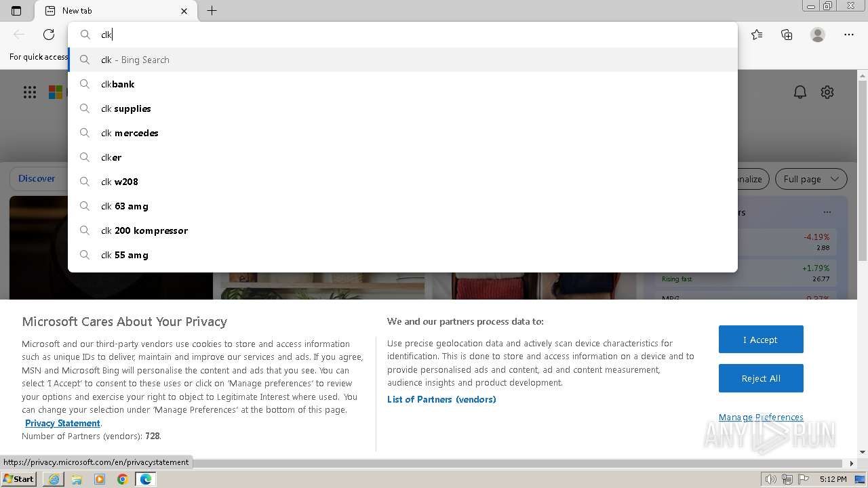The width and height of the screenshot is (868, 488).
Task: Focus the address bar showing clk
Action: click(403, 35)
